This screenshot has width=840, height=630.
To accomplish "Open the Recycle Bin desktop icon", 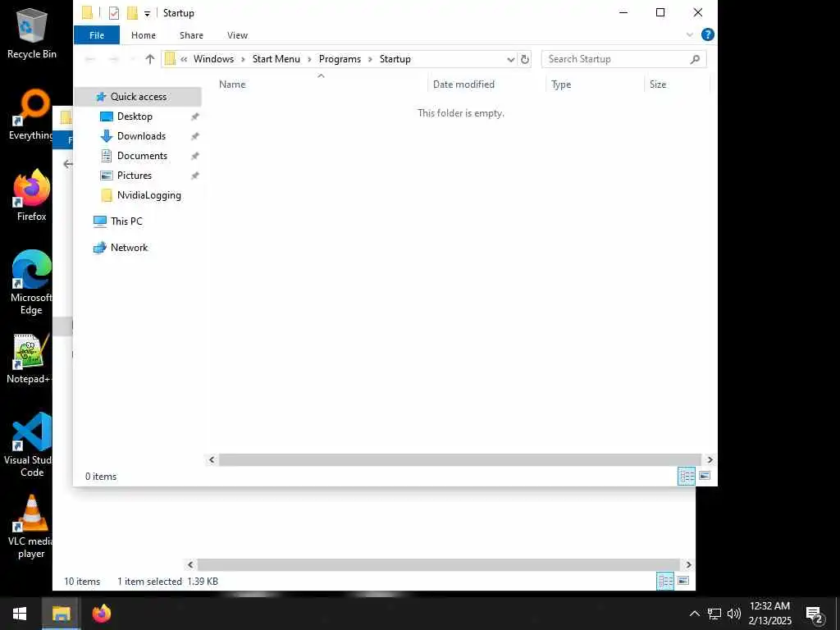I will pyautogui.click(x=32, y=33).
